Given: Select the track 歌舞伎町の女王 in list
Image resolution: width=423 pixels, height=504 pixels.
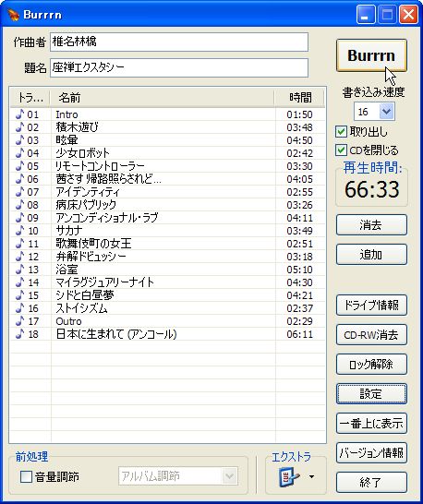Looking at the screenshot, I should click(167, 244).
